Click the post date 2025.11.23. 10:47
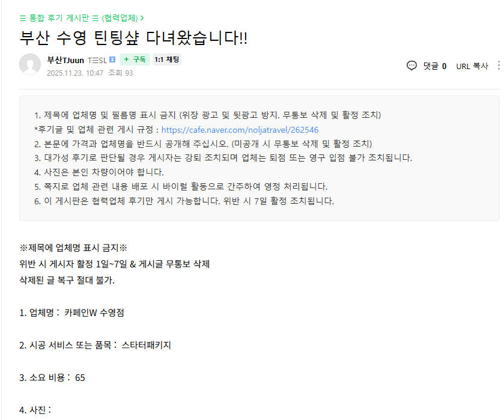The image size is (504, 420). [75, 73]
